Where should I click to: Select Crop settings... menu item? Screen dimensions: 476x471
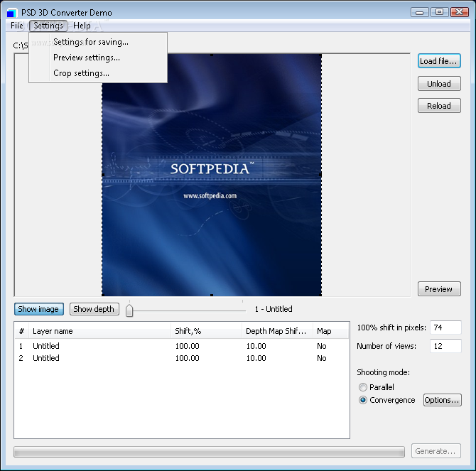(x=98, y=73)
